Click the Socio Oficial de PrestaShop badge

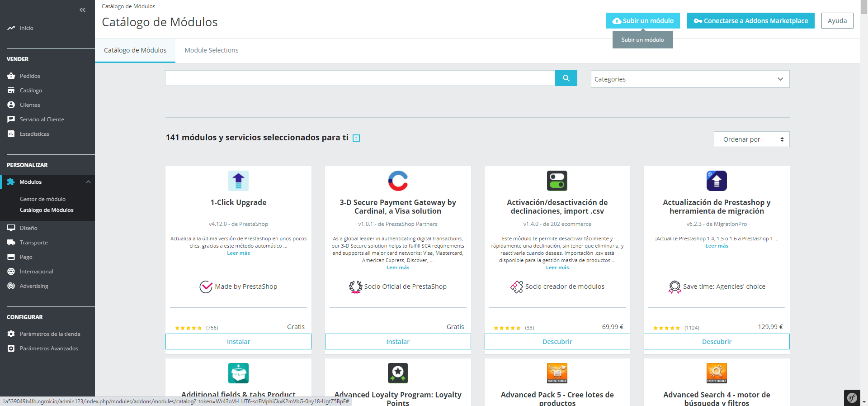coord(398,287)
